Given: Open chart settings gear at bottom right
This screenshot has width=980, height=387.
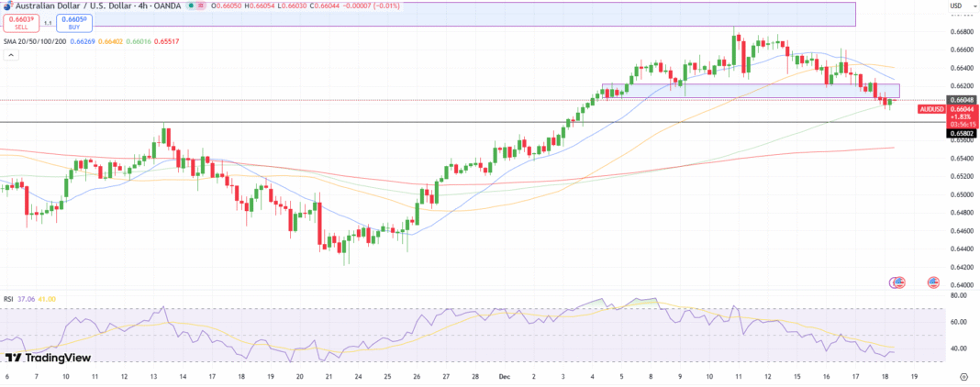Looking at the screenshot, I should [963, 376].
